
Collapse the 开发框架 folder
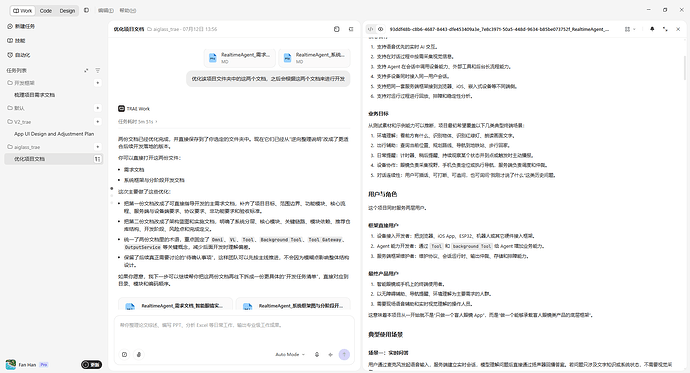point(21,83)
